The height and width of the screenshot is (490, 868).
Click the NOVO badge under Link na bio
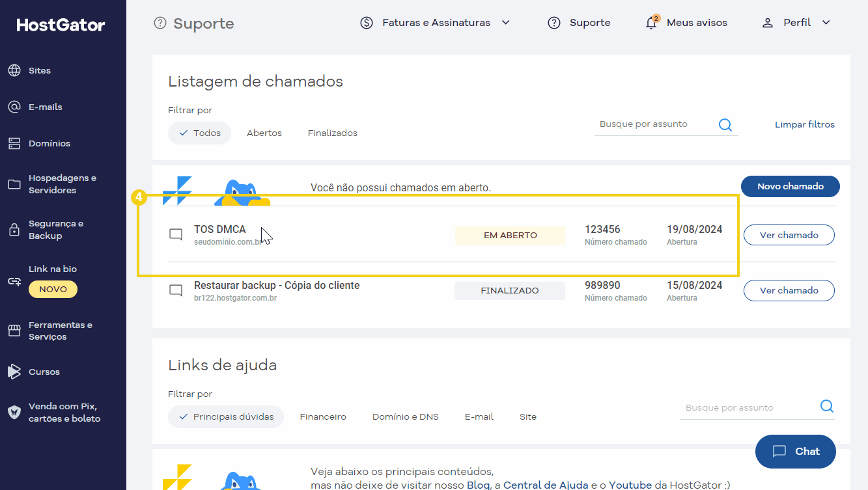click(53, 289)
